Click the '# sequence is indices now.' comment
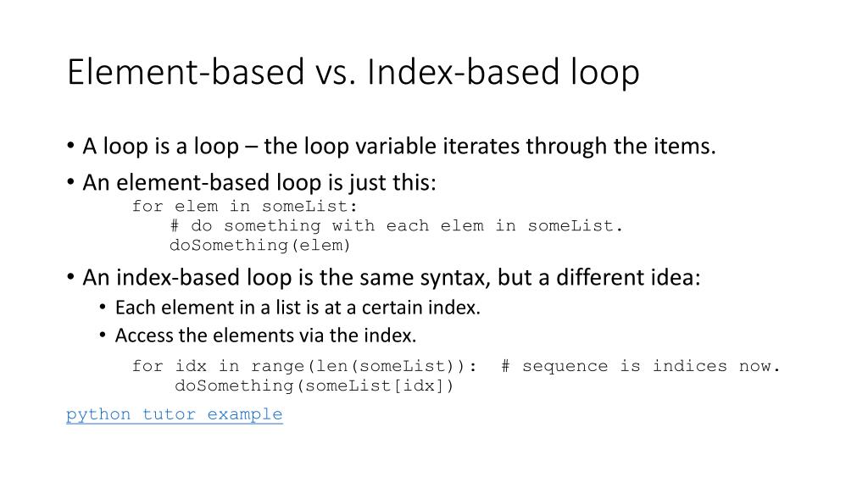 click(641, 366)
